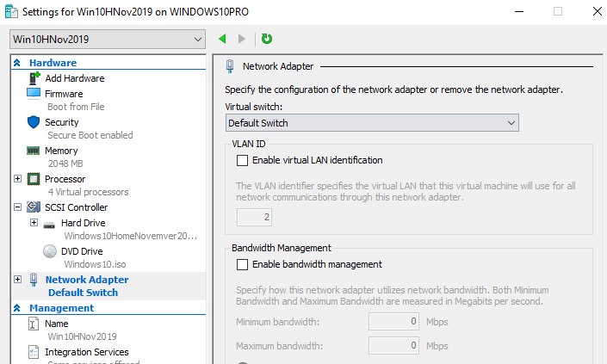Select the Processor tree item
The width and height of the screenshot is (607, 364).
point(65,179)
